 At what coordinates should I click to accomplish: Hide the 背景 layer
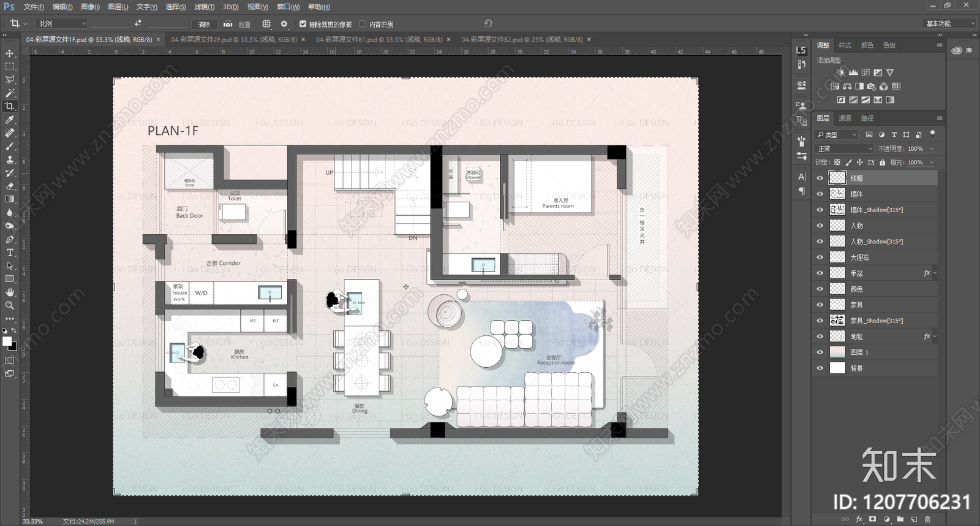(x=820, y=368)
